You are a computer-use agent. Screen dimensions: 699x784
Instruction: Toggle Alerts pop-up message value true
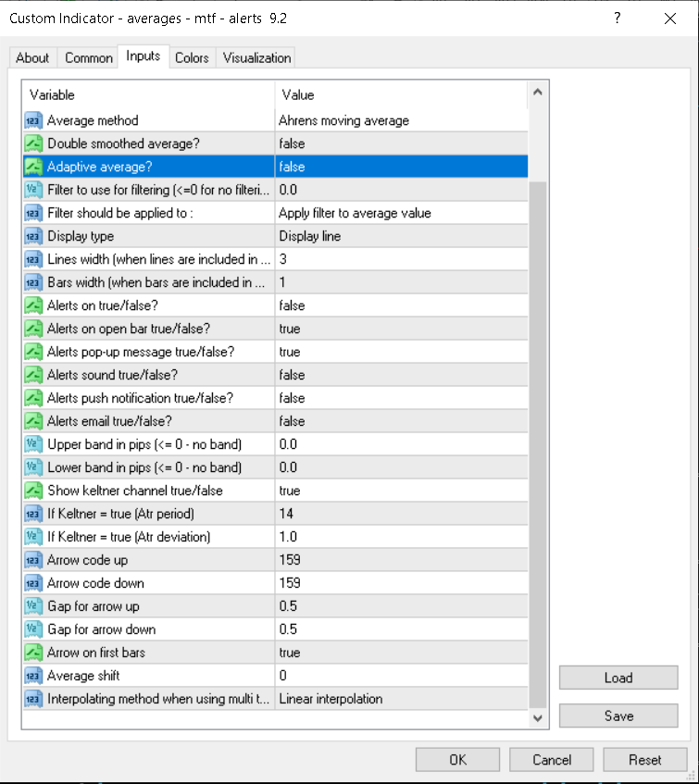tap(401, 352)
